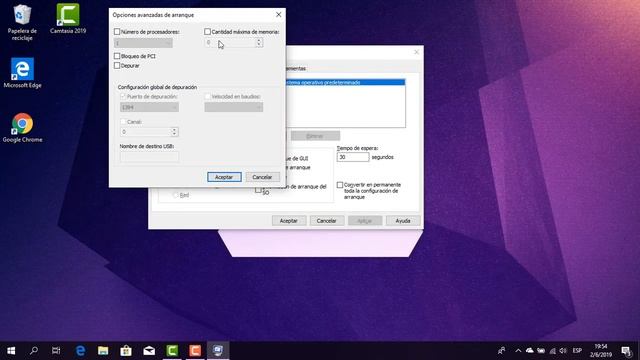Toggle Velocidad en baudios checkbox
The image size is (640, 360).
(207, 97)
